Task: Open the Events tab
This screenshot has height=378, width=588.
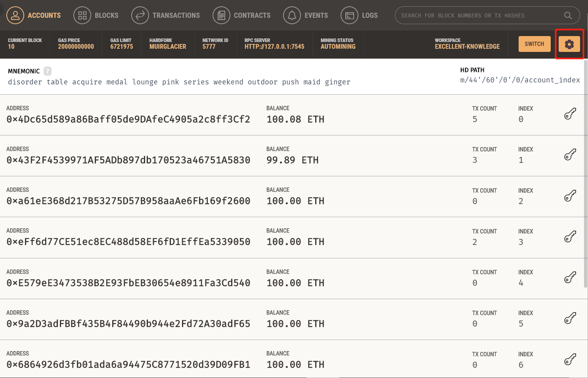Action: tap(306, 15)
